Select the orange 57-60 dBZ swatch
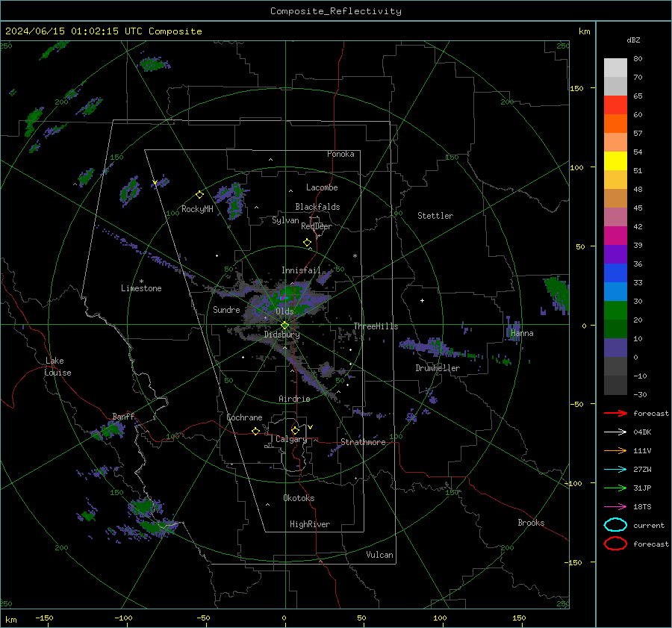Viewport: 672px width, 628px height. (615, 124)
